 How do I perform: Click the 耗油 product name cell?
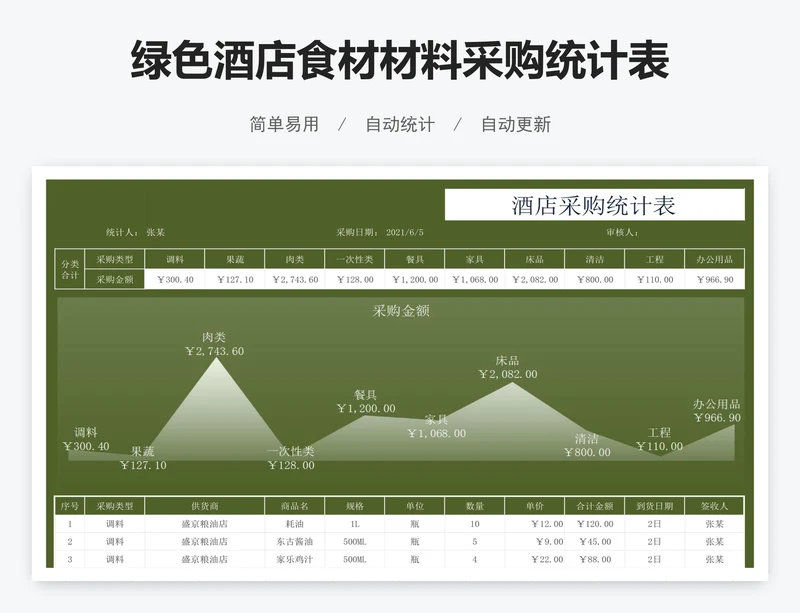[x=295, y=524]
